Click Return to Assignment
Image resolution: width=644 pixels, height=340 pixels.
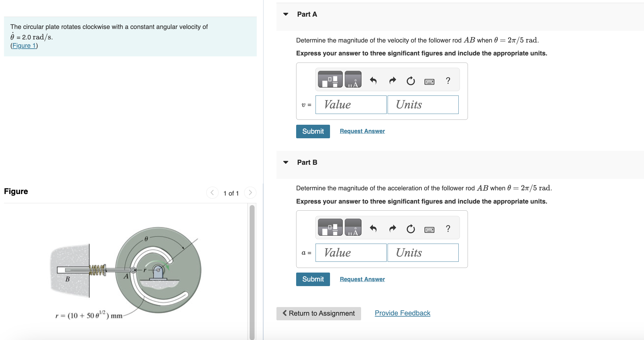[x=319, y=313]
